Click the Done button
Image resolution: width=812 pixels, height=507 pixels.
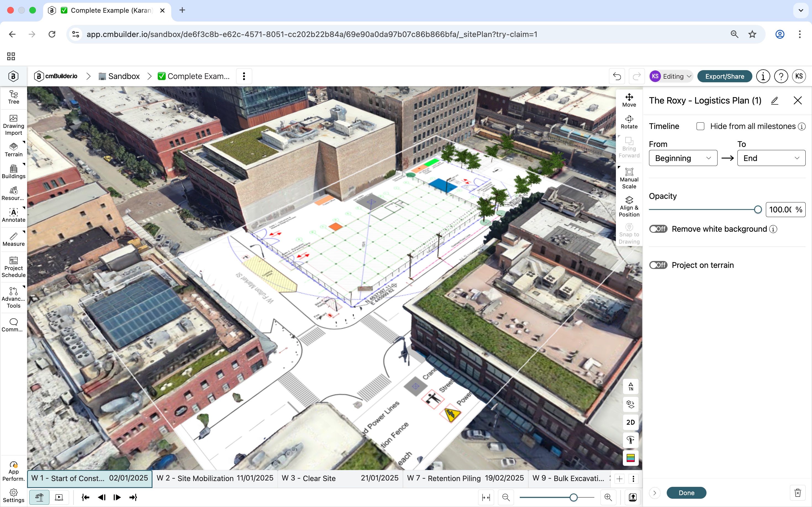point(686,493)
